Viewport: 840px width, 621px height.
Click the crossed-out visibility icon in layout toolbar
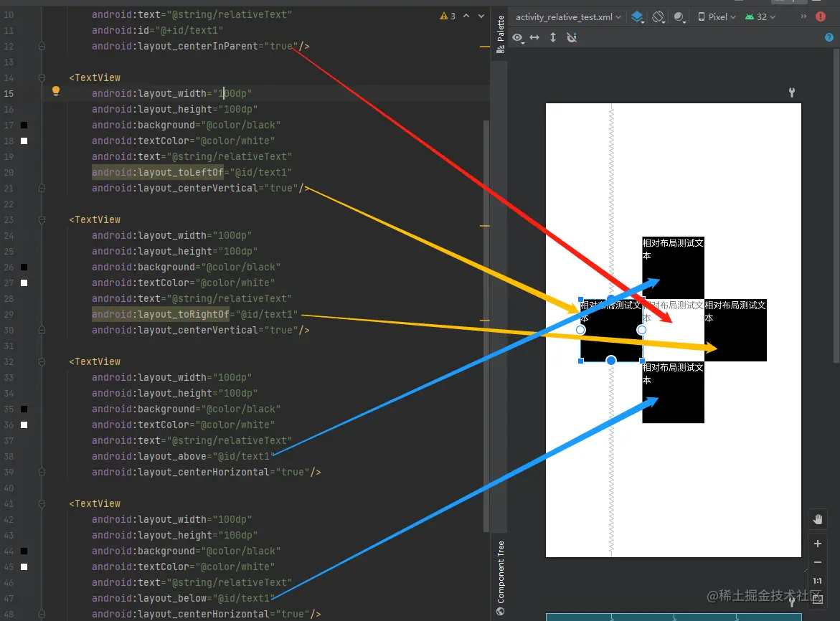572,37
